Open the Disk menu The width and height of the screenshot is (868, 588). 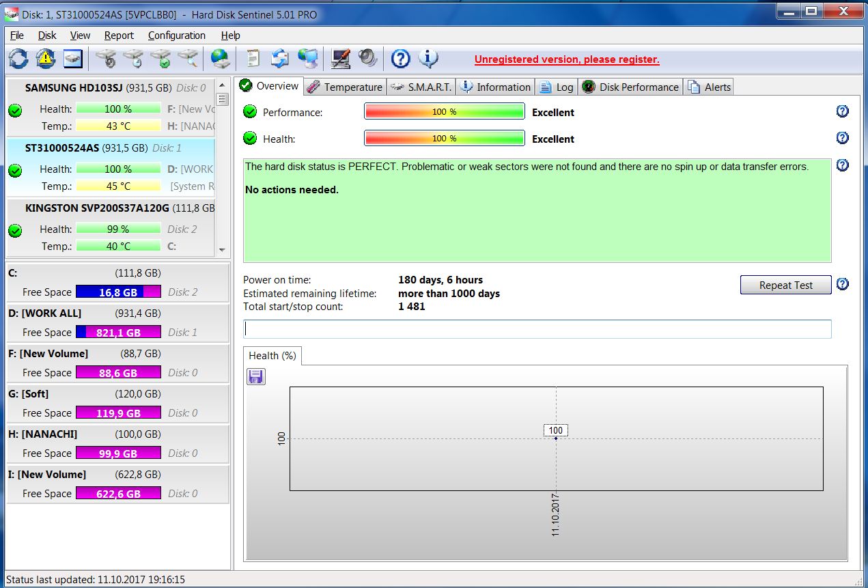pos(47,36)
